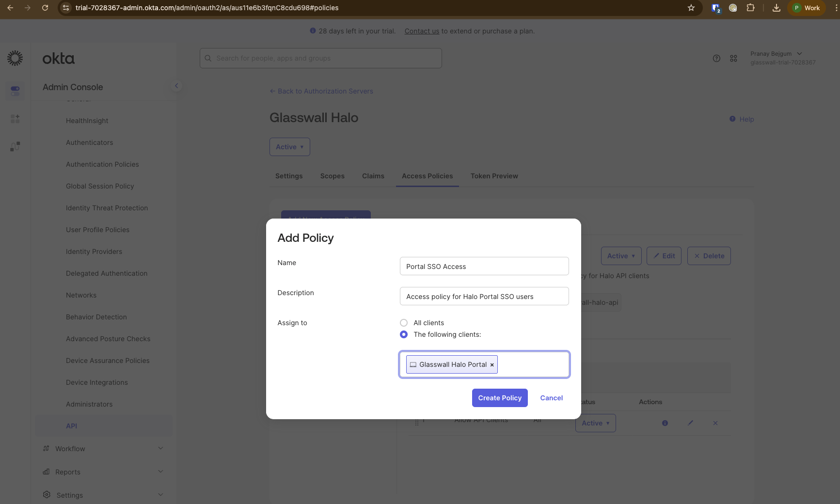The image size is (840, 504).
Task: Remove Glasswall Halo Portal client chip
Action: 492,365
